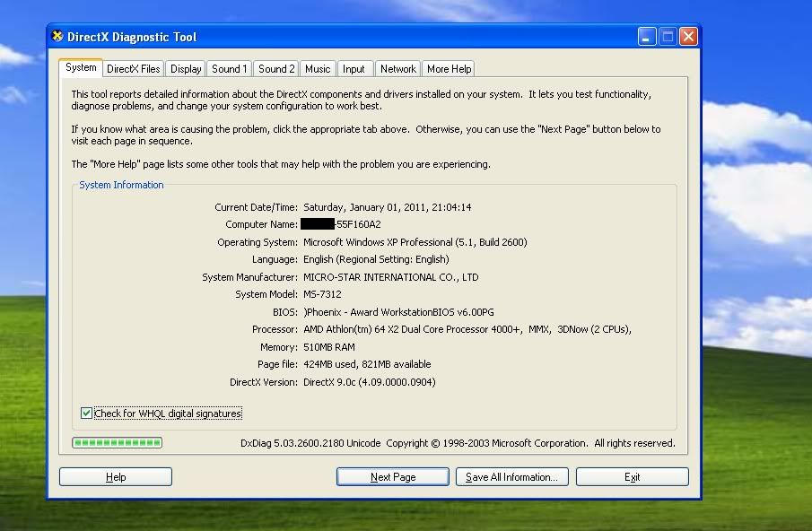
Task: Click the 'DxDiag 5.03.2600.2180 Unicode' copyright line
Action: [x=458, y=443]
